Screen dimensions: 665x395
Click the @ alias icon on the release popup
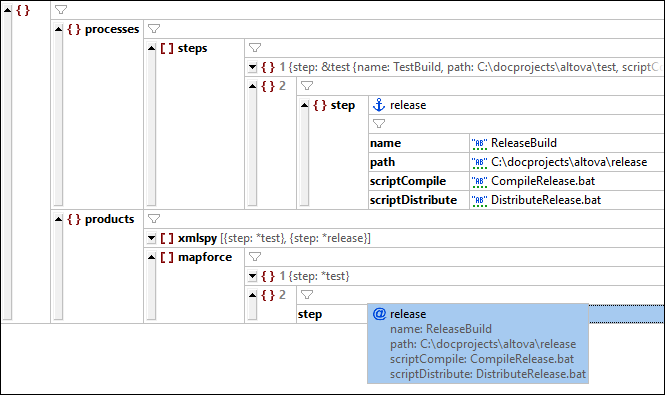(x=379, y=314)
